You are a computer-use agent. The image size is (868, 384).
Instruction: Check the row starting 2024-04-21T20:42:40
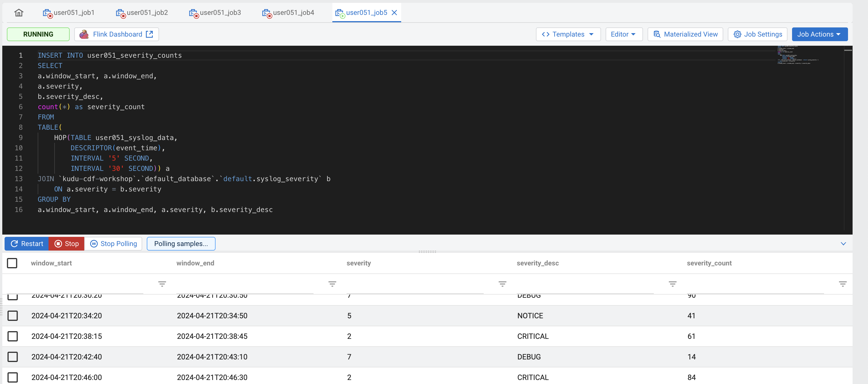[x=13, y=357]
